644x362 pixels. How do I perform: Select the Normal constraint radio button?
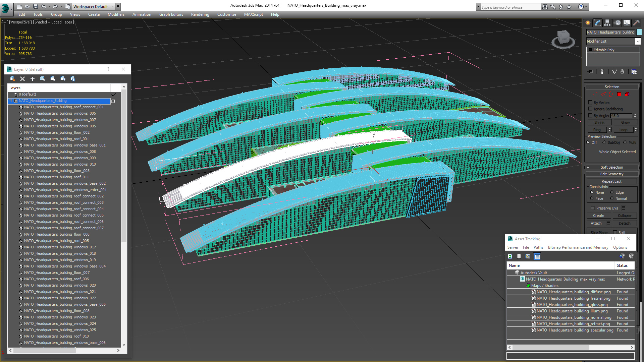pos(612,198)
